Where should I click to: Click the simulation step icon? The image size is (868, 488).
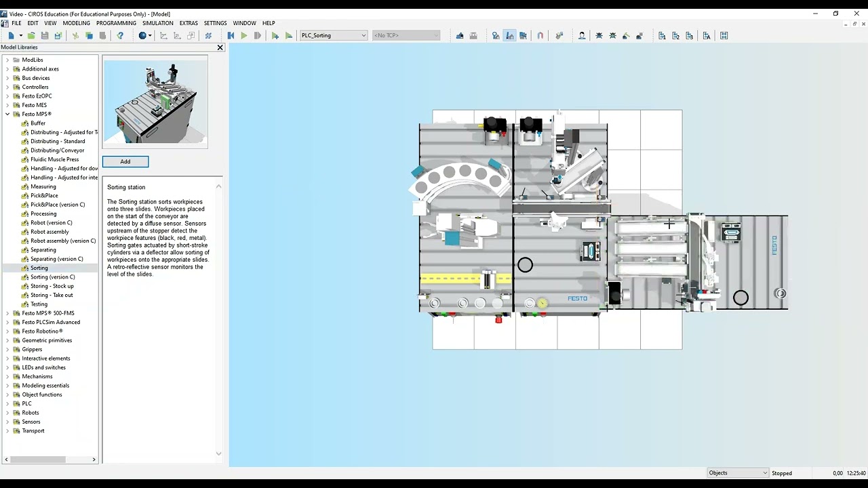click(x=258, y=35)
